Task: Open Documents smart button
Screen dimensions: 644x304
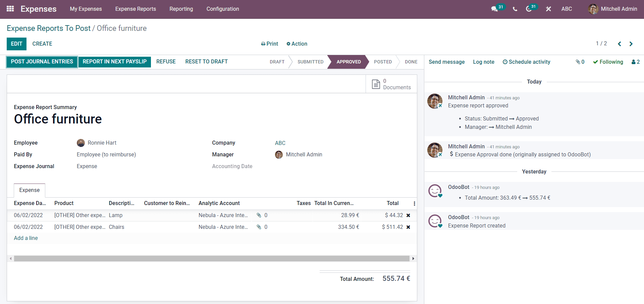Action: pyautogui.click(x=391, y=84)
